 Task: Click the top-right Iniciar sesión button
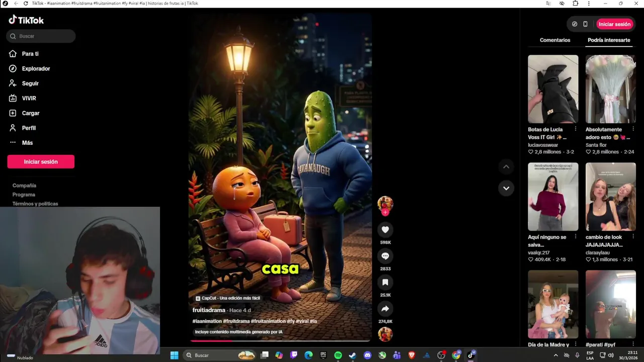(x=614, y=24)
